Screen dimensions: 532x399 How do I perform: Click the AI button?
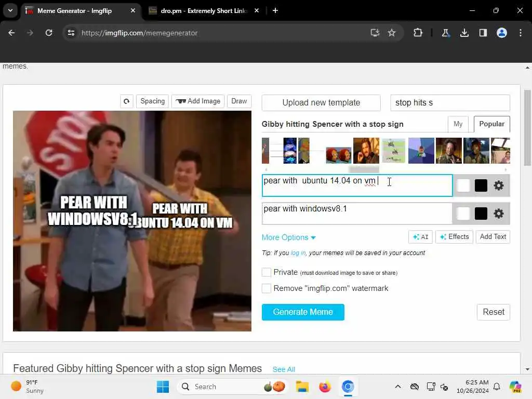click(x=421, y=237)
